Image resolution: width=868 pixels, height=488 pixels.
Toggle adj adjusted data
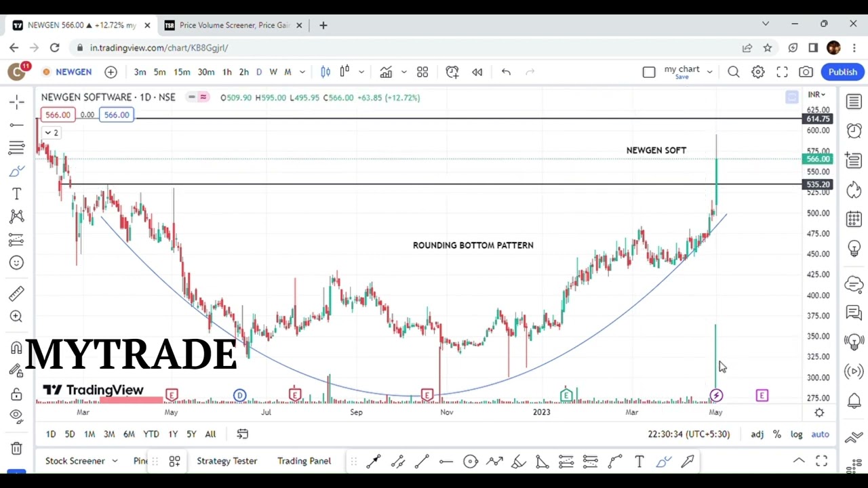(x=757, y=434)
